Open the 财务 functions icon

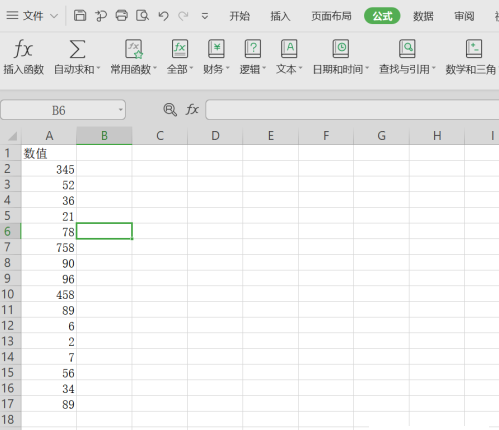(216, 49)
